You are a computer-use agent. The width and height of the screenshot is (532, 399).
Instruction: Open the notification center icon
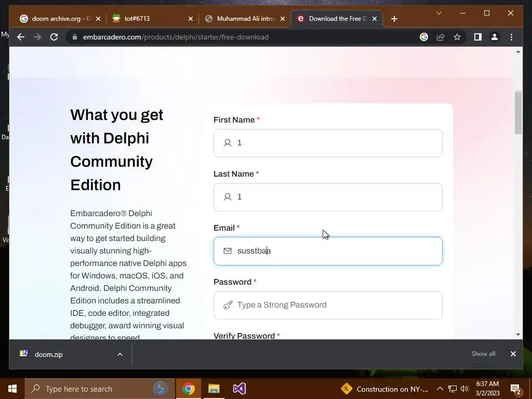click(515, 389)
